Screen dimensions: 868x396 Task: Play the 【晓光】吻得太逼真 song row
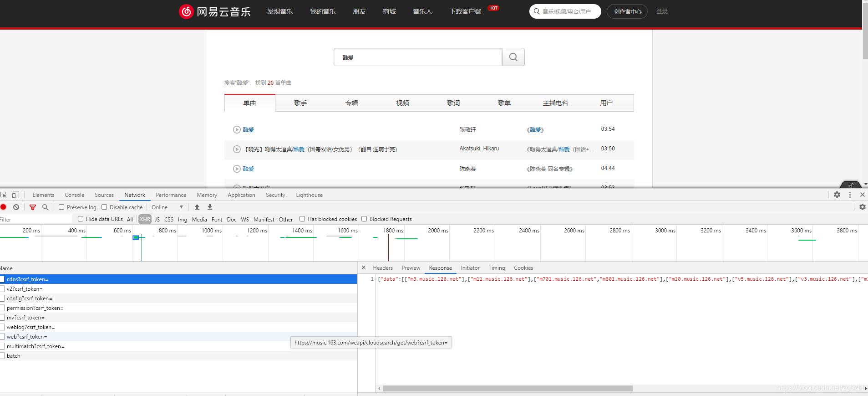(237, 149)
